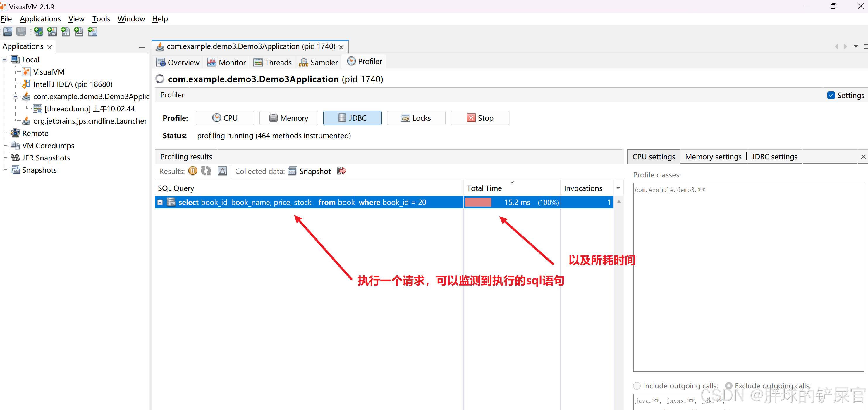This screenshot has height=410, width=868.
Task: Open the Add JMX Connection toolbar icon
Action: tap(52, 31)
